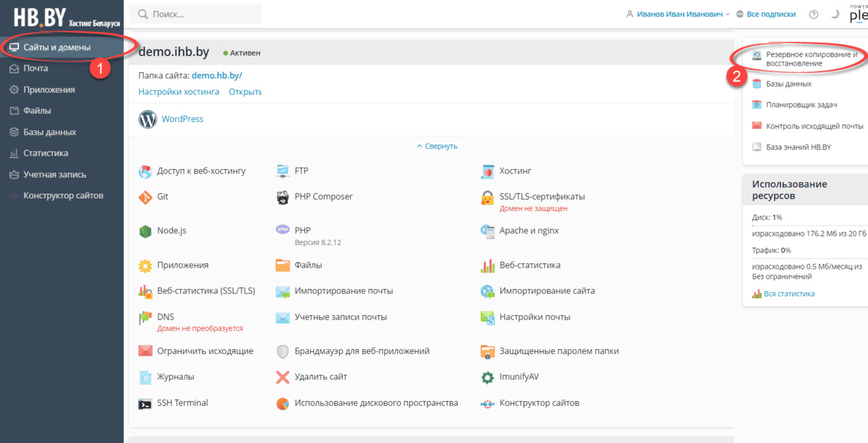This screenshot has height=443, width=868.
Task: Open Настройки хостинга link
Action: pos(179,92)
